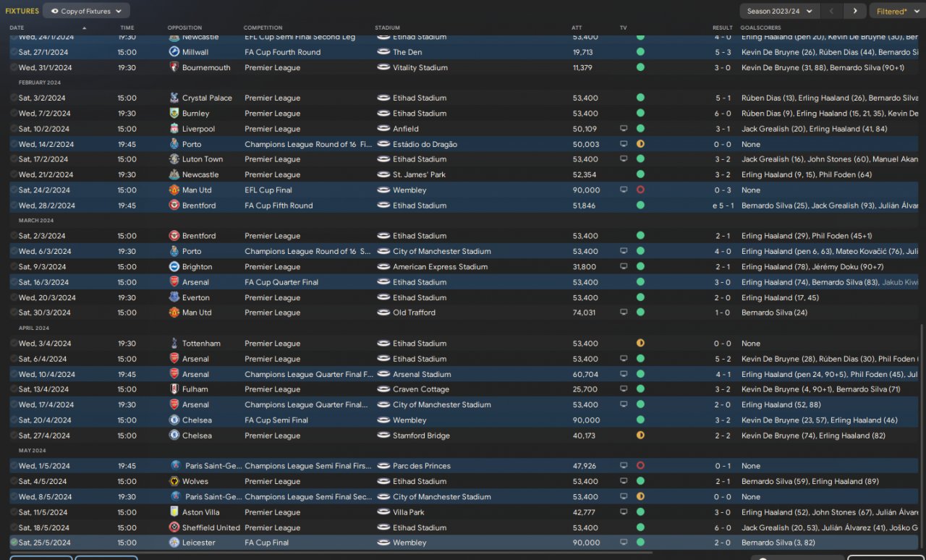Toggle the tick mark beside Sat, 6/4/2024
The height and width of the screenshot is (560, 926).
[14, 359]
